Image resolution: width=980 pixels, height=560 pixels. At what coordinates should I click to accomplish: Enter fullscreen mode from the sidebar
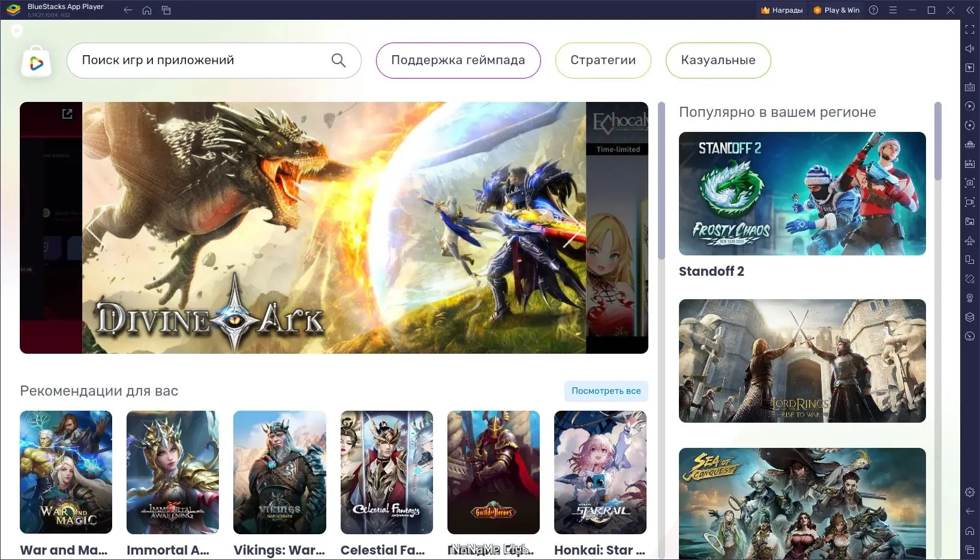(970, 29)
